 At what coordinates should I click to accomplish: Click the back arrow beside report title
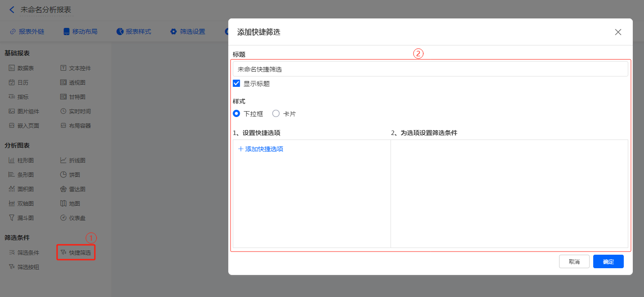point(12,9)
